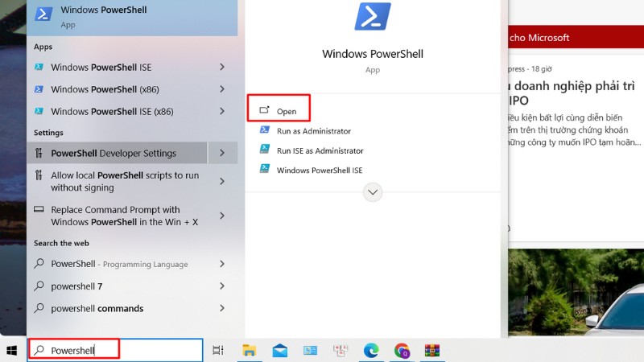
Task: Expand arrow for Replace Command Prompt setting
Action: (x=222, y=216)
